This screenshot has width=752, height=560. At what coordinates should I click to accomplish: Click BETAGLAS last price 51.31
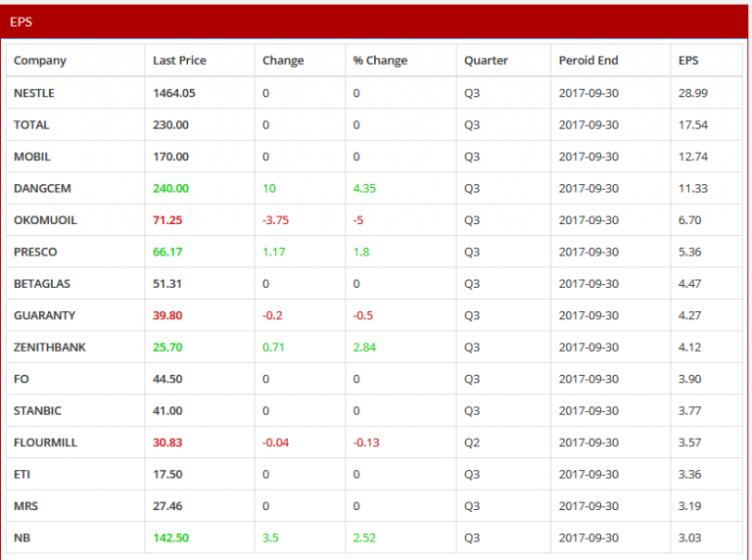tap(167, 283)
